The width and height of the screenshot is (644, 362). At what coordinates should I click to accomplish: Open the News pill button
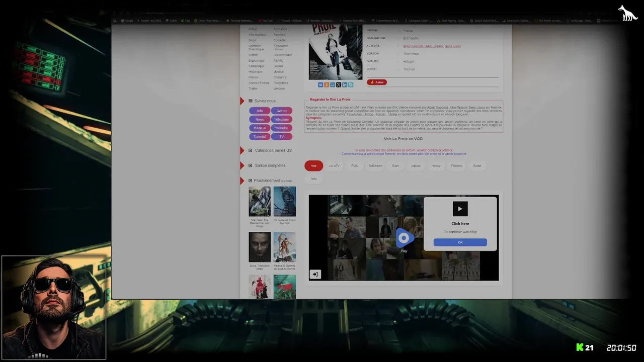click(x=260, y=119)
